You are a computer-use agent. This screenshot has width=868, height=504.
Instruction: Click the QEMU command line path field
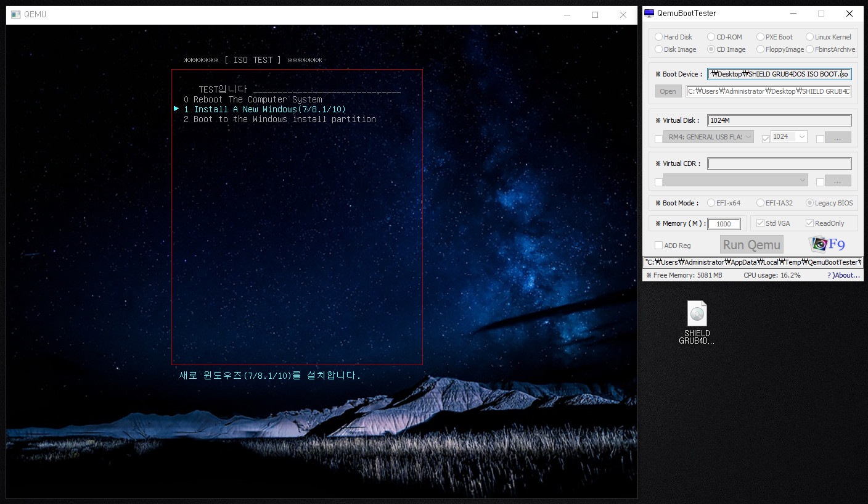tap(753, 262)
